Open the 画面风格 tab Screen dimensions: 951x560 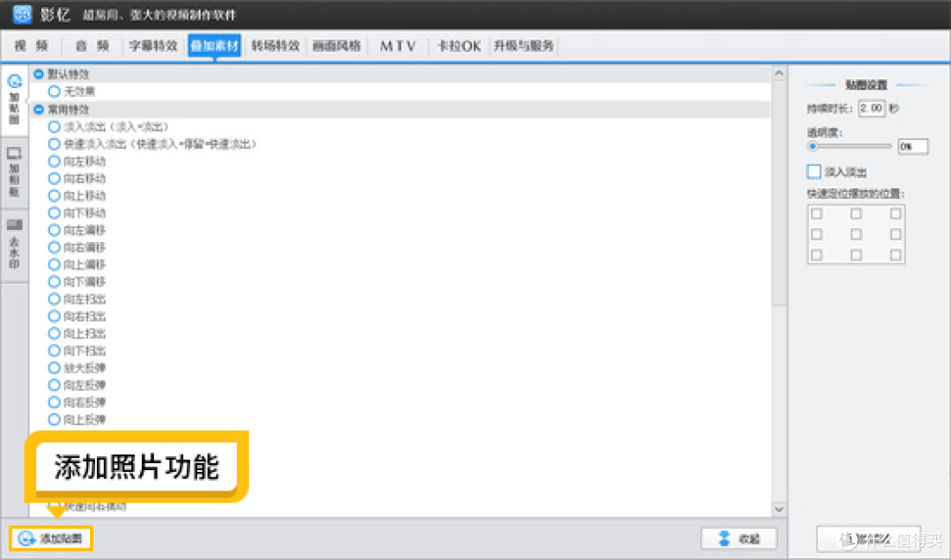(336, 46)
